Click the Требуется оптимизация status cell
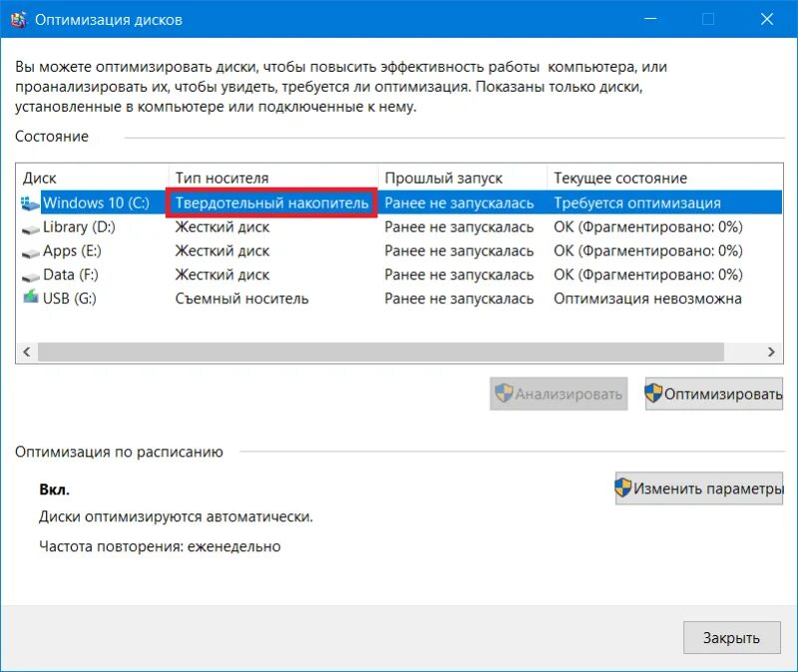Viewport: 798px width, 672px height. pyautogui.click(x=637, y=203)
